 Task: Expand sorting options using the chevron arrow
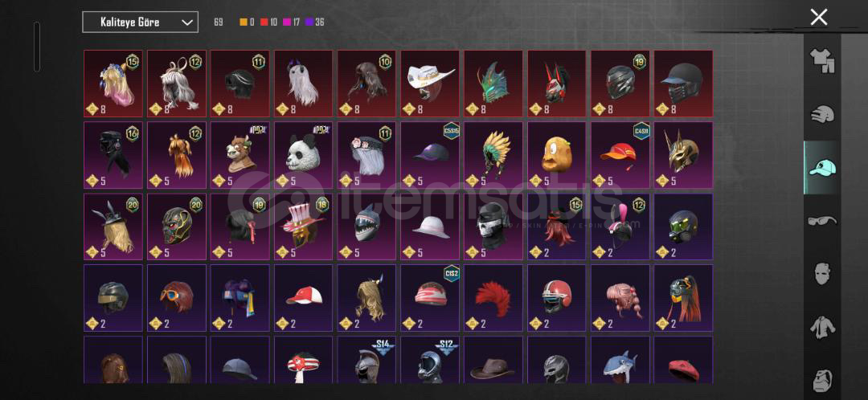[187, 22]
